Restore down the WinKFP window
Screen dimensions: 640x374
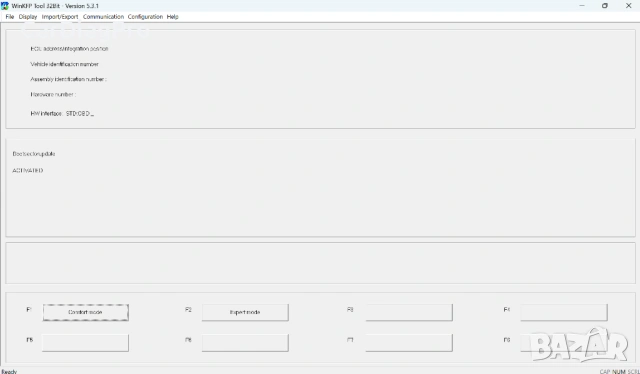click(605, 6)
